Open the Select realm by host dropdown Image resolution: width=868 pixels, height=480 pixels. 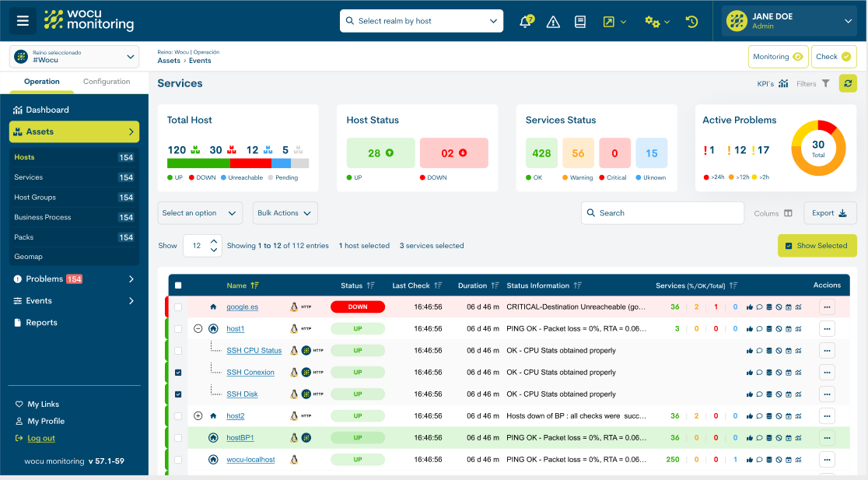coord(421,21)
